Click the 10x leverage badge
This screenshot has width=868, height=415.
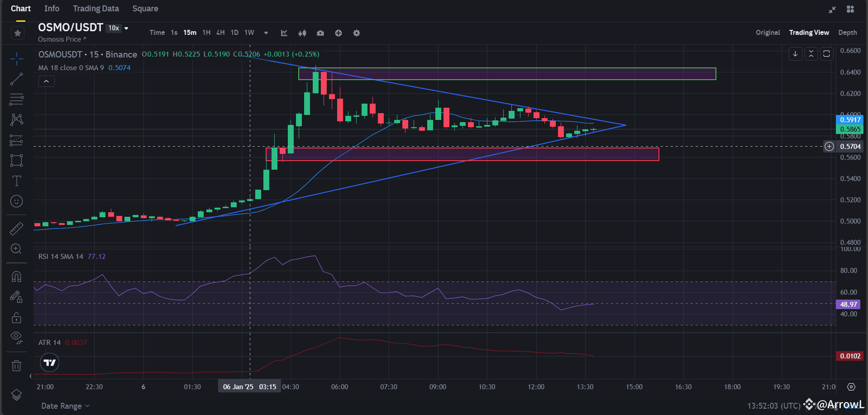click(x=114, y=28)
